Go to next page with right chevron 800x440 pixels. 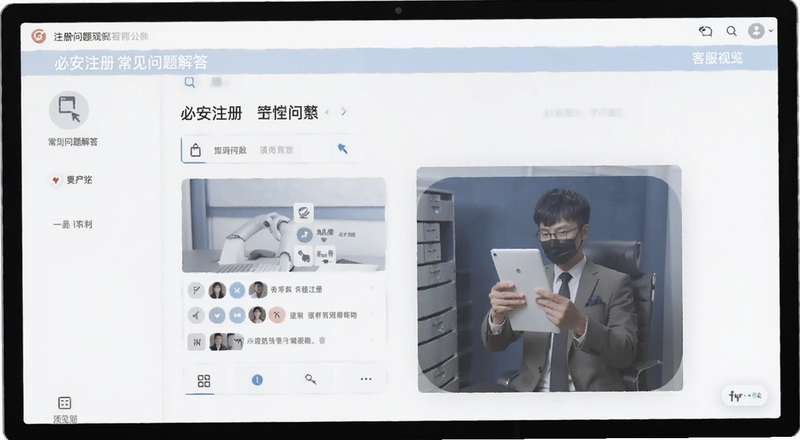(x=344, y=111)
